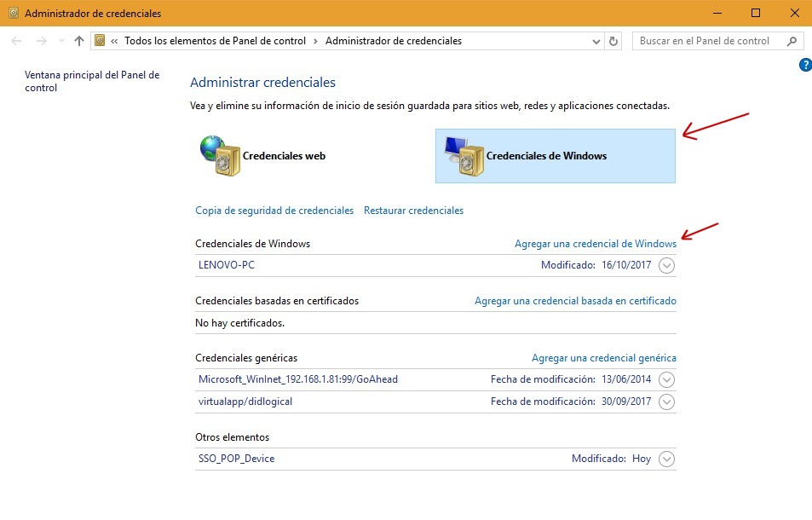The height and width of the screenshot is (520, 812).
Task: Click Agregar una credencial de Windows
Action: [x=595, y=244]
